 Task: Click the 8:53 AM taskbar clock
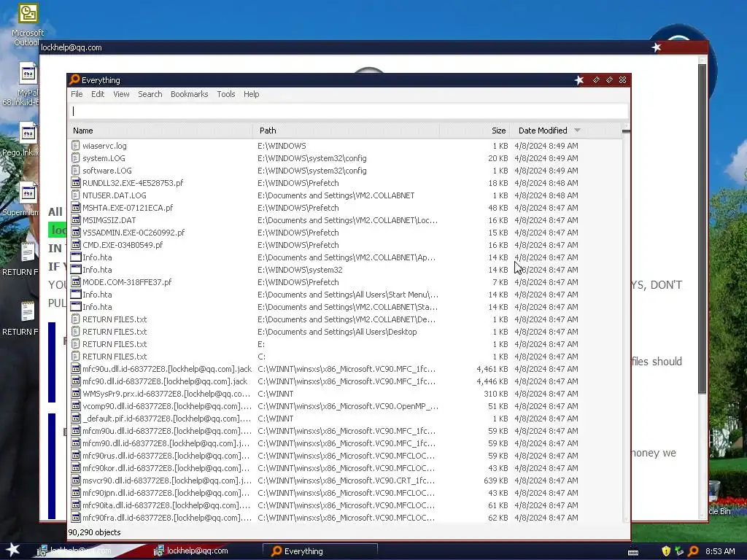720,551
